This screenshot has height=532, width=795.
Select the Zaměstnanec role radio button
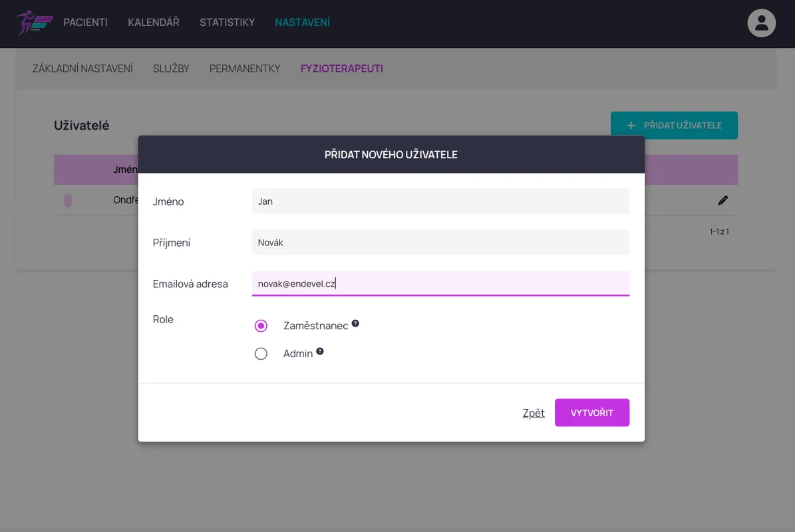261,326
